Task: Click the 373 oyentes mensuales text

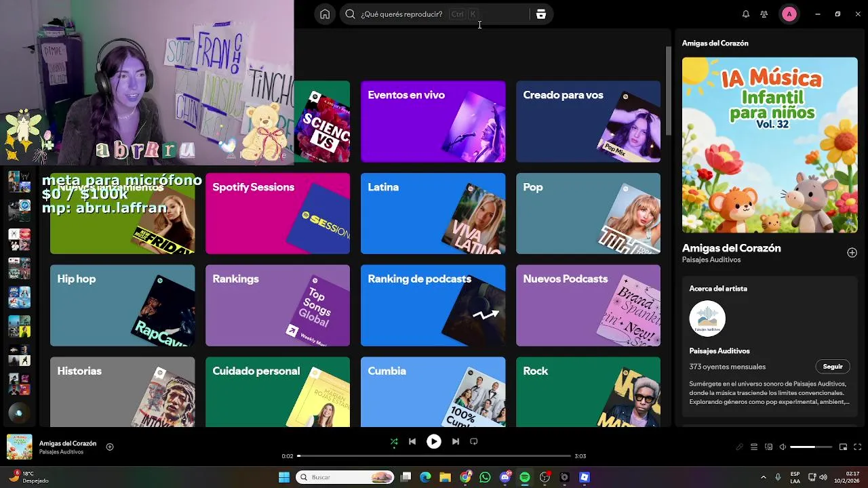Action: click(x=727, y=367)
